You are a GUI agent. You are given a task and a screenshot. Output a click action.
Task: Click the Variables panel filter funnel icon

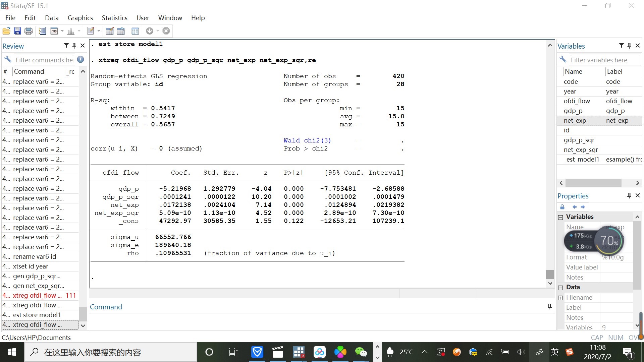[x=621, y=46]
